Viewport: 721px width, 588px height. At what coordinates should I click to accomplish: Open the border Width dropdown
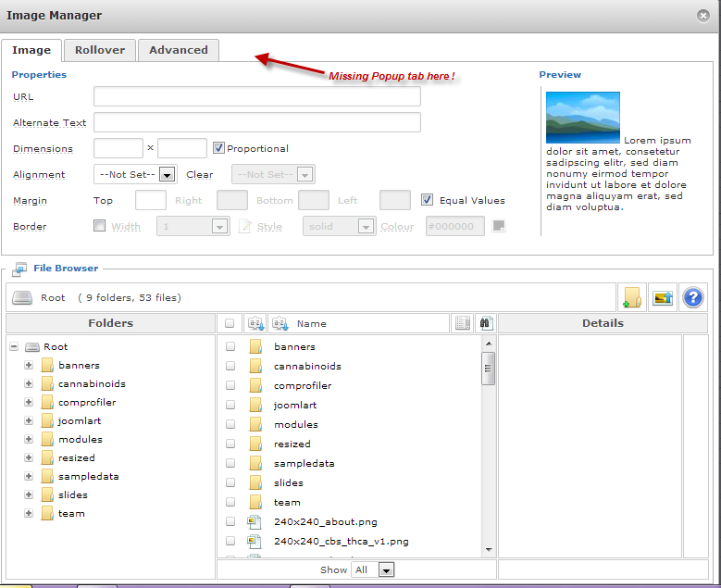pos(193,226)
